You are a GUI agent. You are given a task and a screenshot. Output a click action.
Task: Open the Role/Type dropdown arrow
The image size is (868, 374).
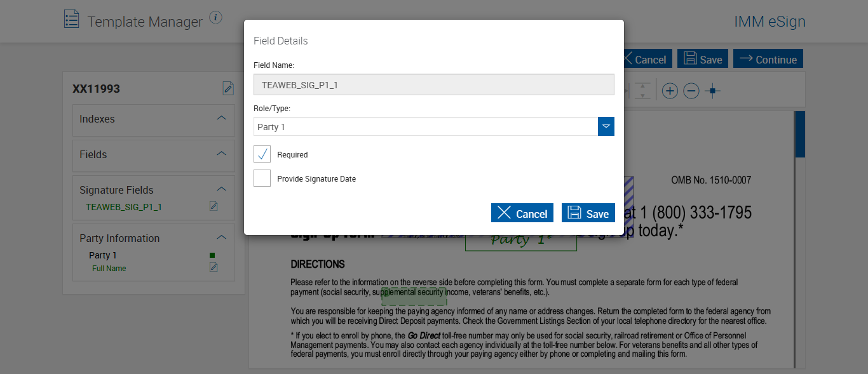click(606, 126)
